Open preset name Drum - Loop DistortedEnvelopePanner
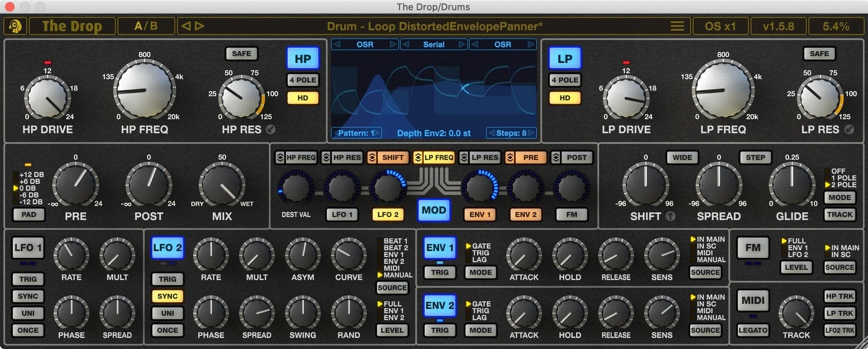Screen dimensions: 868x349 (x=434, y=26)
